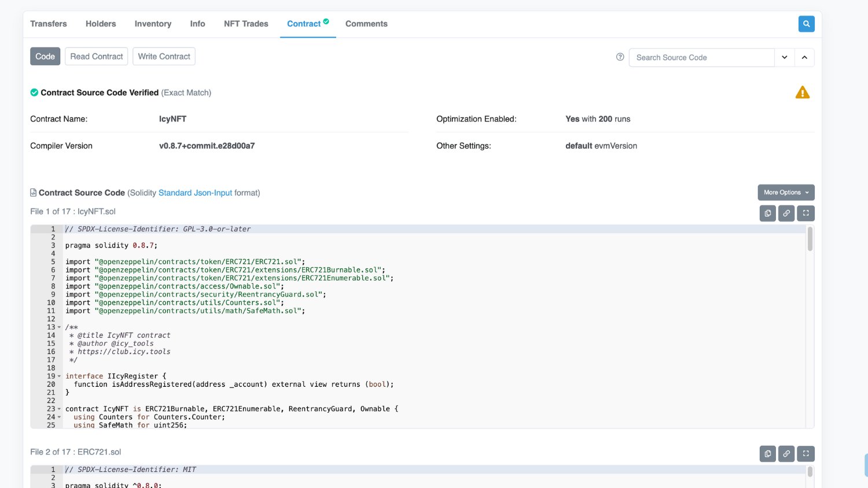Open the Inventory tab
The width and height of the screenshot is (868, 488).
pos(153,24)
